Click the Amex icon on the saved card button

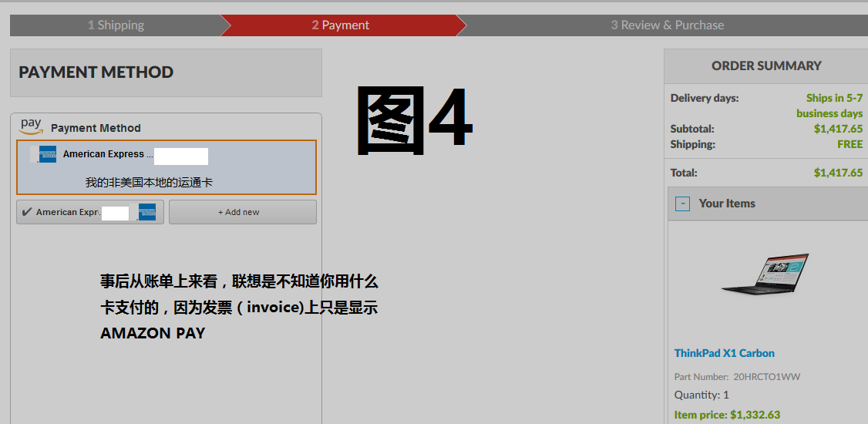[x=147, y=212]
